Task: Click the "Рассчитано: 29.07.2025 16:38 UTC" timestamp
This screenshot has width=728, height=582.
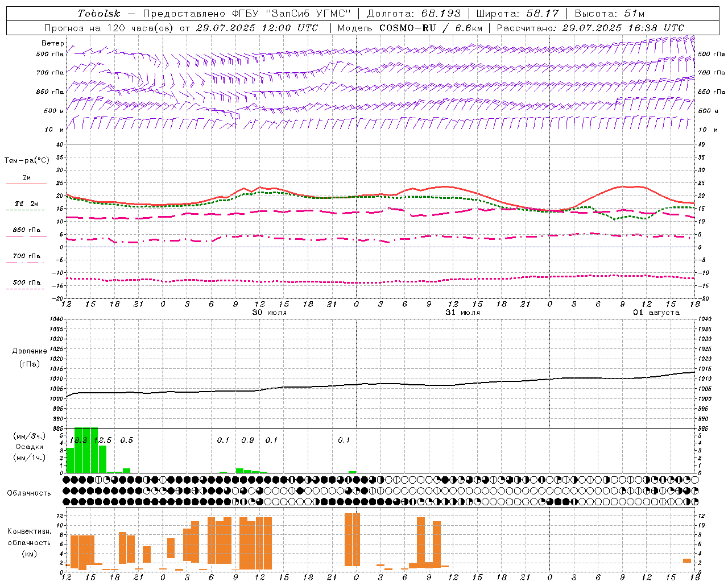Action: click(x=590, y=28)
